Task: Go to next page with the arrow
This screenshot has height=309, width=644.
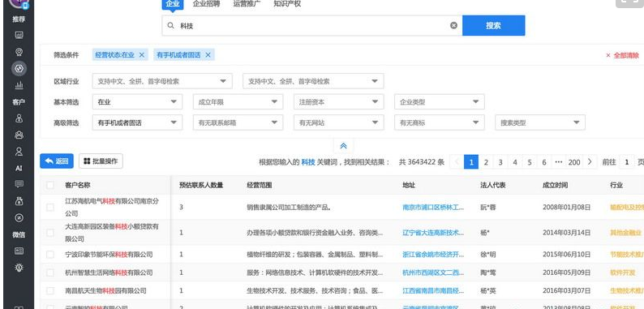Action: tap(590, 162)
